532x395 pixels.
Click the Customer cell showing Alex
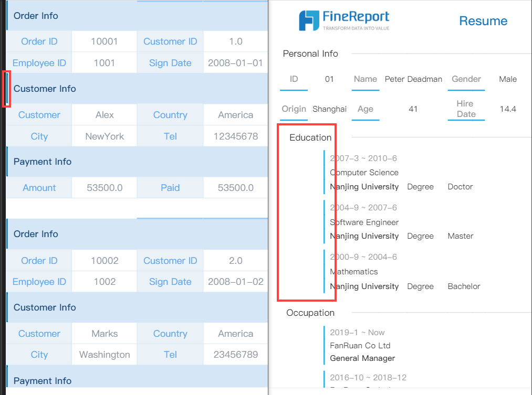click(104, 114)
